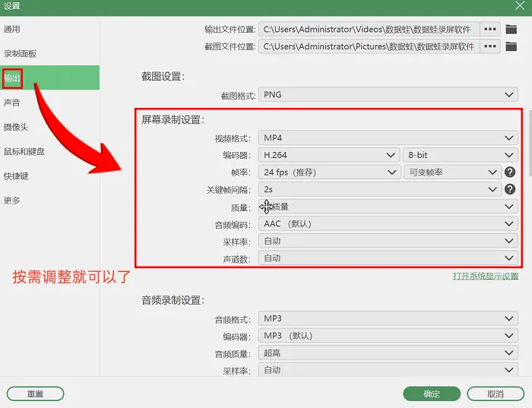Viewport: 532px width, 408px height.
Task: Select the 输出 settings tab
Action: coord(49,78)
